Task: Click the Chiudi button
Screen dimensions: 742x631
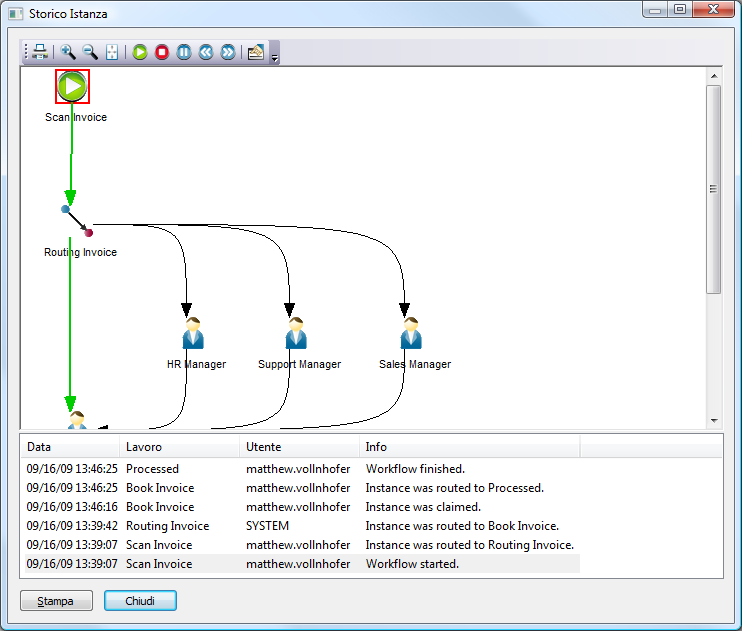Action: 140,601
